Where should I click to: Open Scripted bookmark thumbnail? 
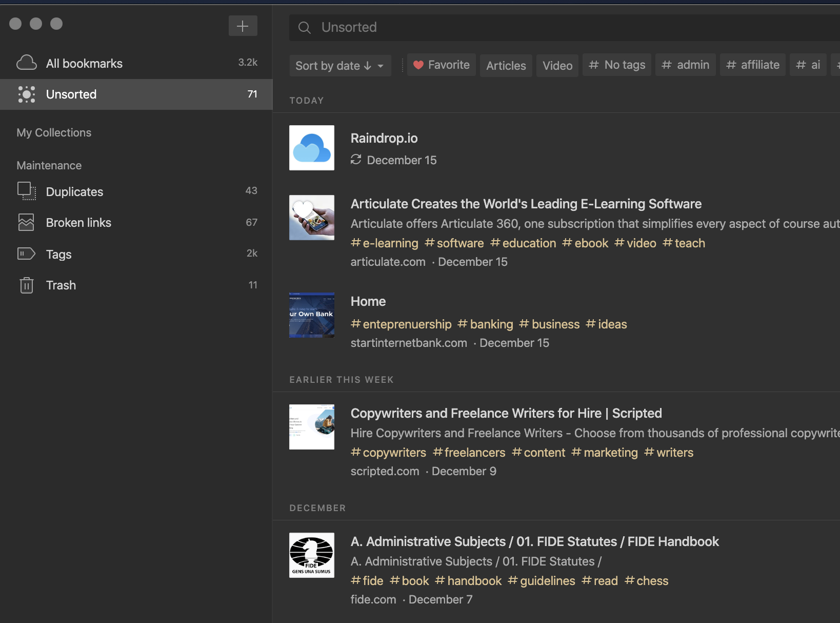click(x=312, y=427)
